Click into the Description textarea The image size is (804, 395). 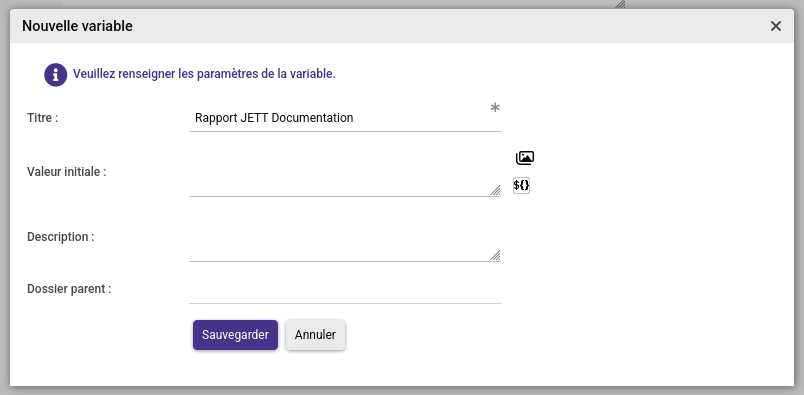point(345,237)
